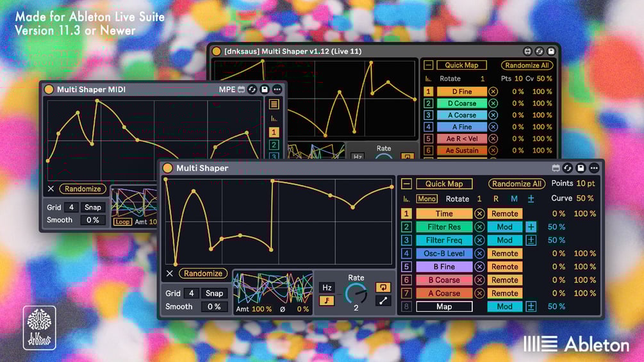644x362 pixels.
Task: Toggle Snap in front Multi Shaper
Action: 215,293
